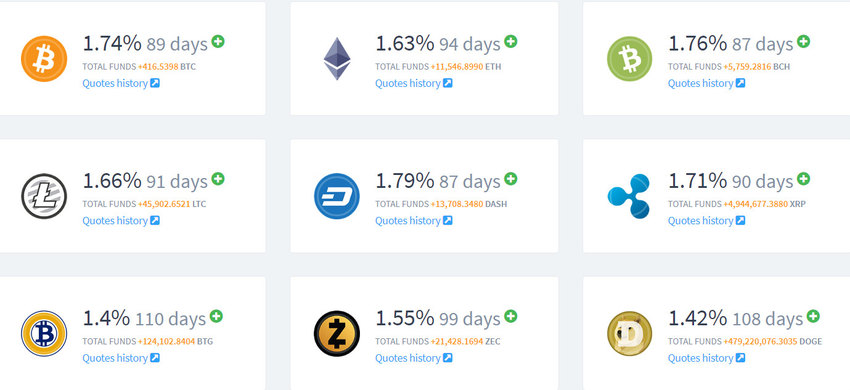Click the green plus for DOGE 108 days
Screen dimensions: 850x390
click(813, 316)
